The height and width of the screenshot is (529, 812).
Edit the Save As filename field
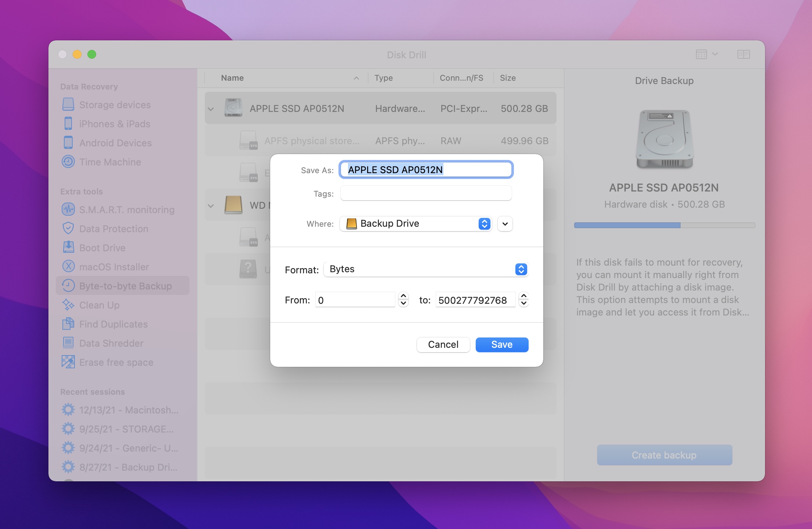(426, 170)
